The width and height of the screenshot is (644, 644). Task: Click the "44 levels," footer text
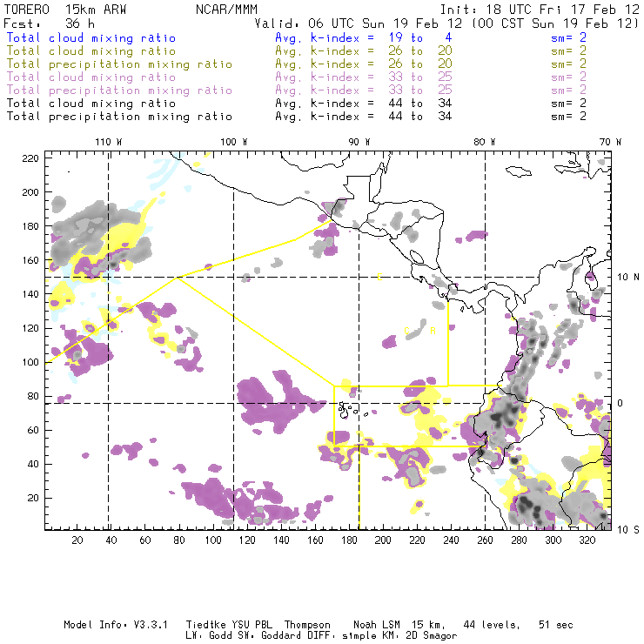[x=492, y=625]
